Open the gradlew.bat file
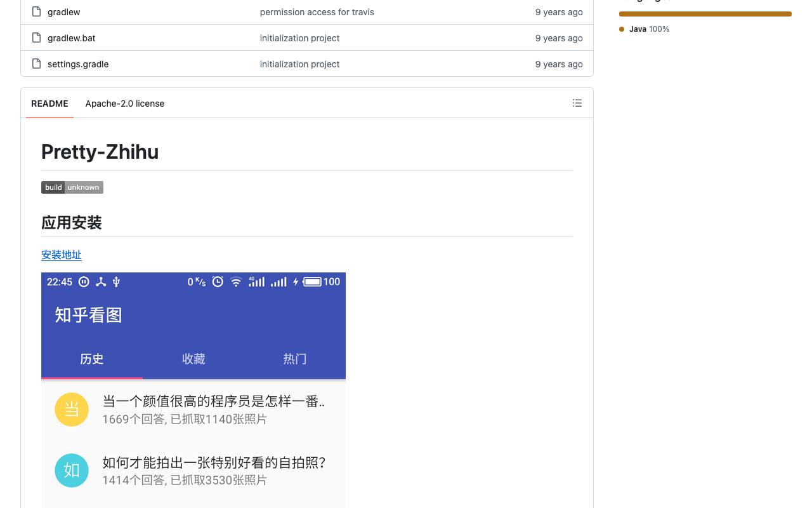Screen dimensions: 812x508 (x=72, y=38)
